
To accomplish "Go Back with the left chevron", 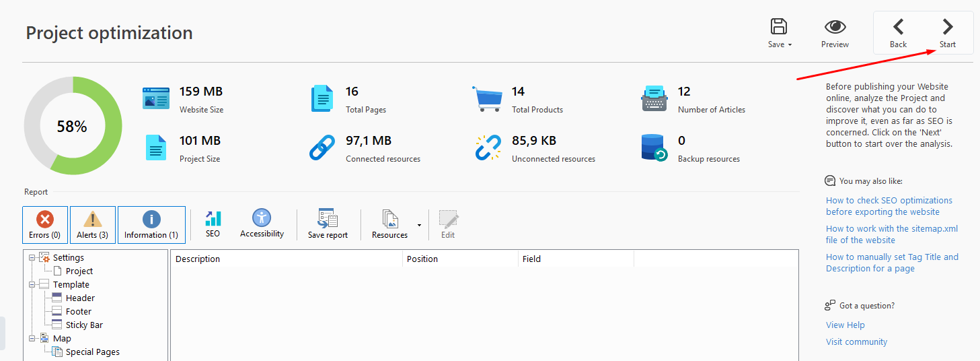I will pyautogui.click(x=898, y=27).
